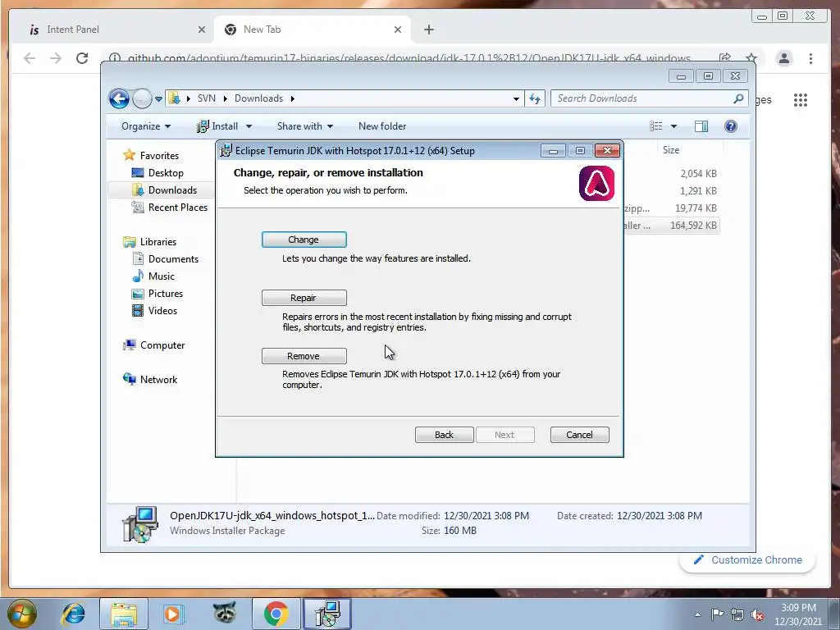Expand the Install dropdown arrow
The image size is (840, 630).
249,126
